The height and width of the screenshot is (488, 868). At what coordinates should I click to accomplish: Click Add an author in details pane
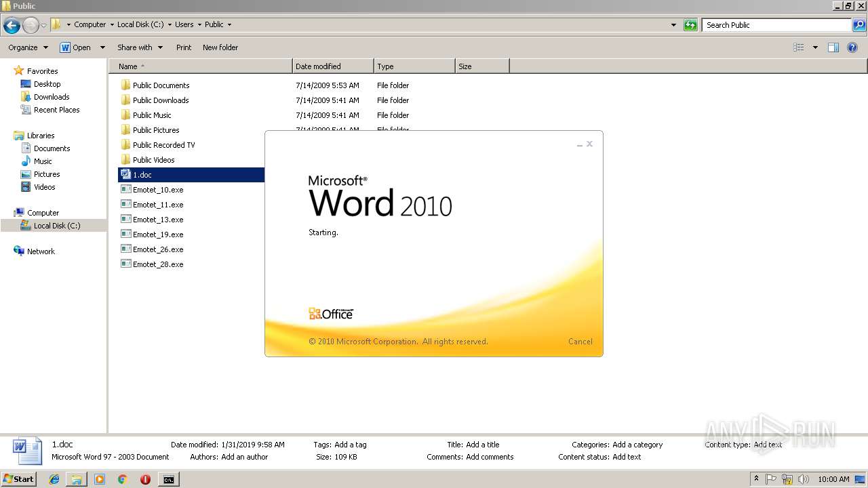[x=244, y=457]
